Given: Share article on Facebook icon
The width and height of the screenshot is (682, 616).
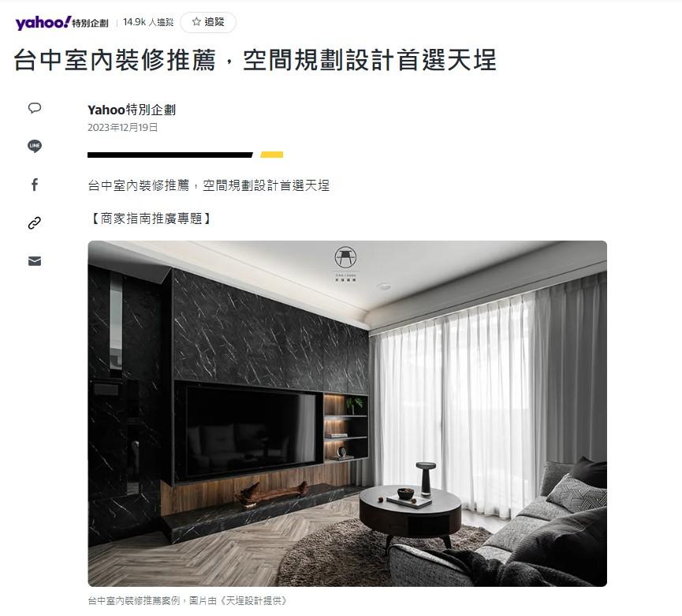Looking at the screenshot, I should click(35, 185).
